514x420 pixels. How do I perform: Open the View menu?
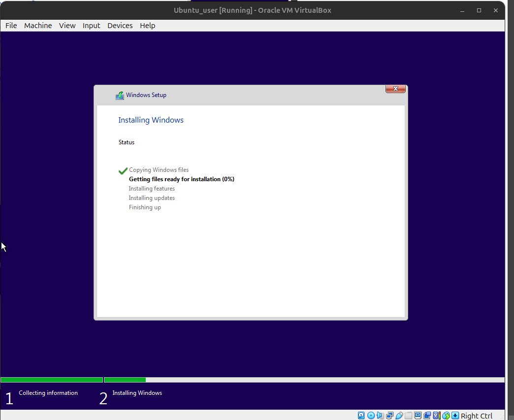(x=67, y=26)
